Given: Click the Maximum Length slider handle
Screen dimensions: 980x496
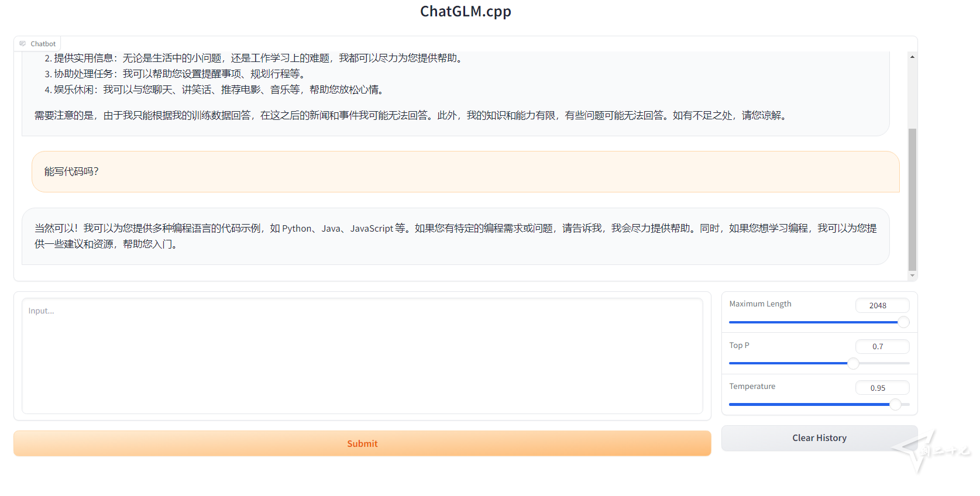Looking at the screenshot, I should click(903, 322).
